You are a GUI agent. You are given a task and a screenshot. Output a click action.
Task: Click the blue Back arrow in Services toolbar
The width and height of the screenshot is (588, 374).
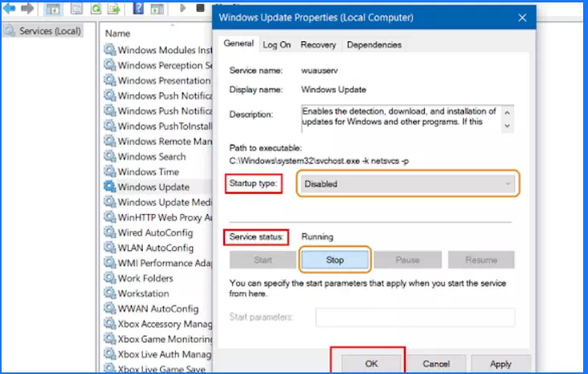pos(9,8)
